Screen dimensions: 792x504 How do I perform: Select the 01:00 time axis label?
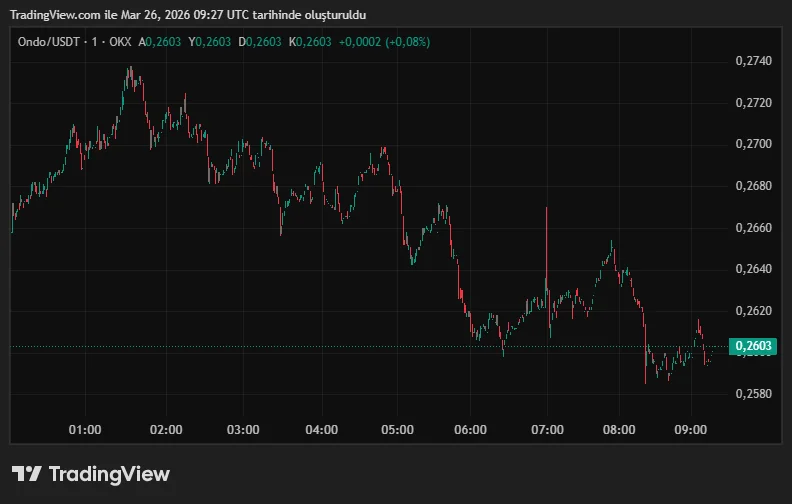(85, 430)
